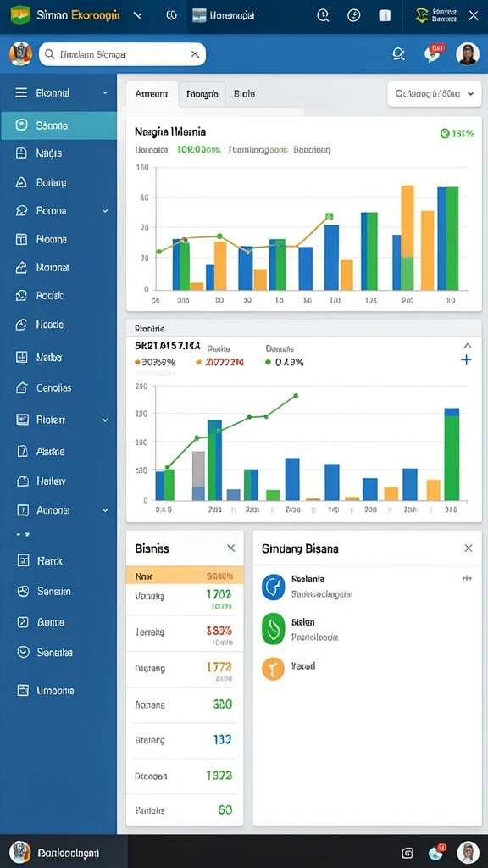The image size is (488, 868).
Task: Open the Nagis sidebar icon
Action: [21, 153]
